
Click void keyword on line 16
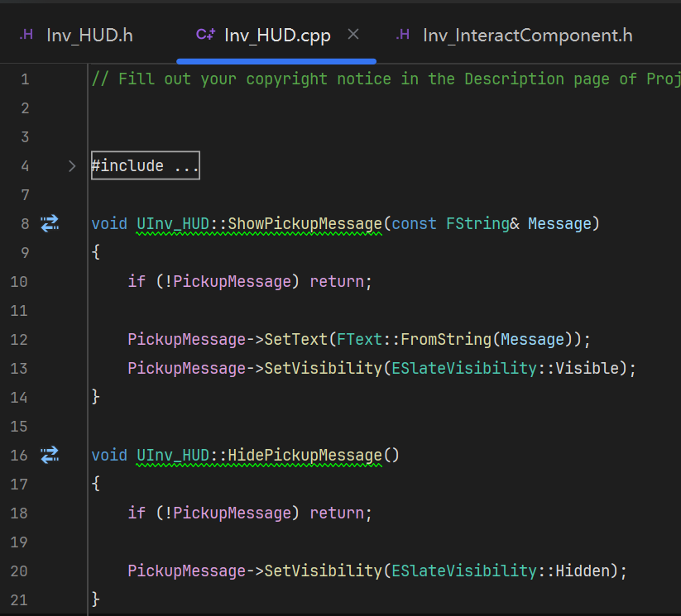pyautogui.click(x=109, y=455)
